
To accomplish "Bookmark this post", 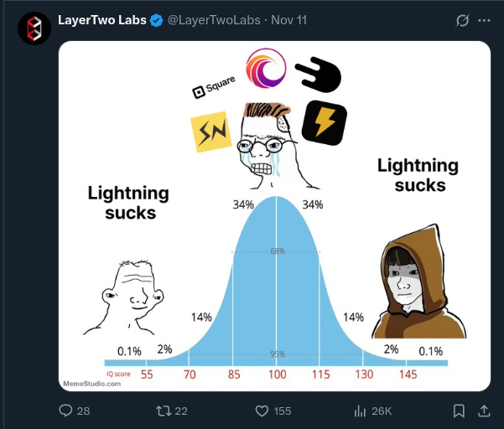I will click(459, 411).
